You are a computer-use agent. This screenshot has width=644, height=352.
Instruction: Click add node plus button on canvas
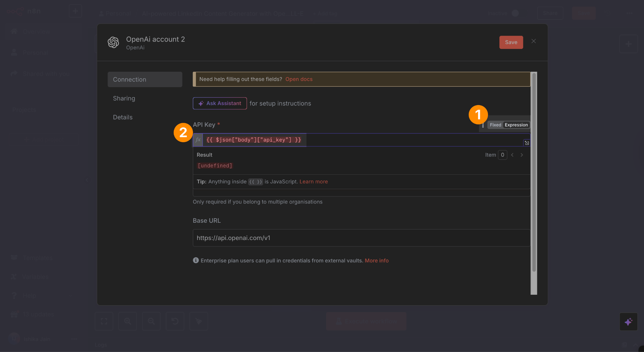click(x=629, y=44)
